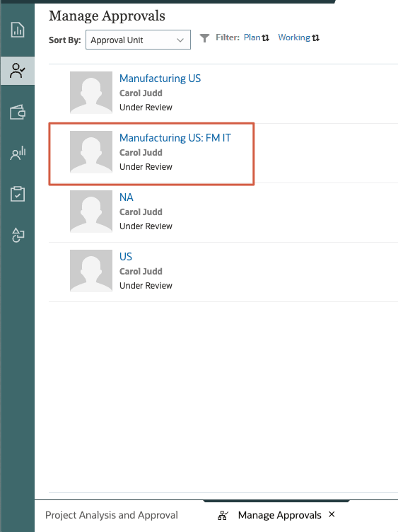The height and width of the screenshot is (532, 398).
Task: Click the avatar for Manufacturing US: FM IT
Action: point(91,152)
